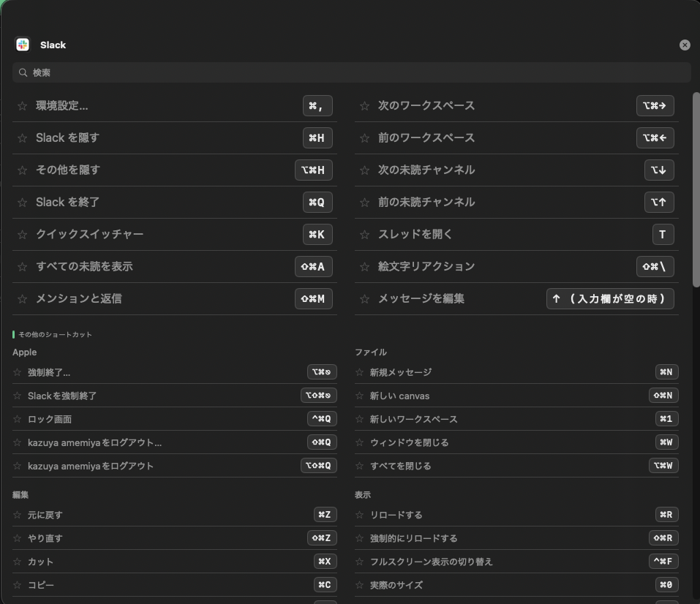Click star icon beside 新しいワークスペース
Screen dimensions: 700x604
(359, 419)
